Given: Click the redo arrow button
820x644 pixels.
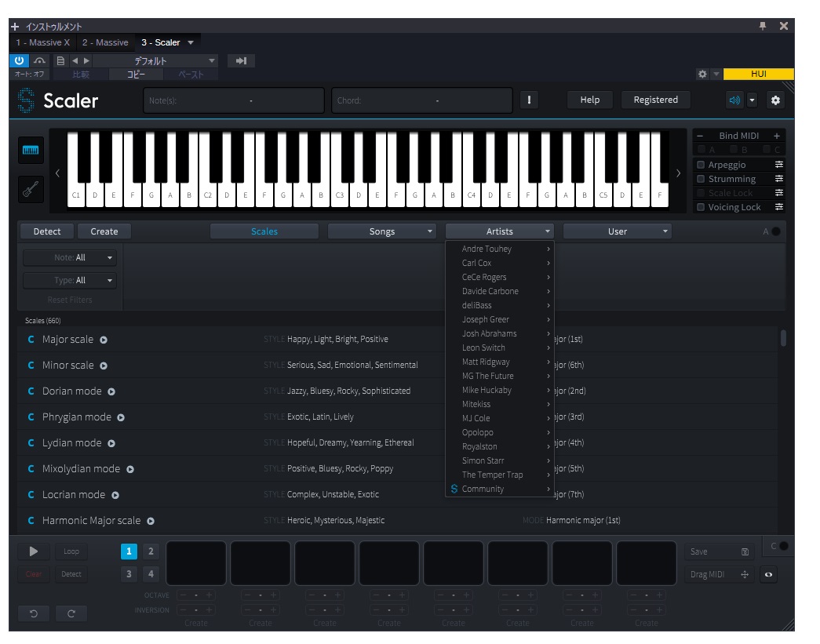Looking at the screenshot, I should (x=71, y=613).
